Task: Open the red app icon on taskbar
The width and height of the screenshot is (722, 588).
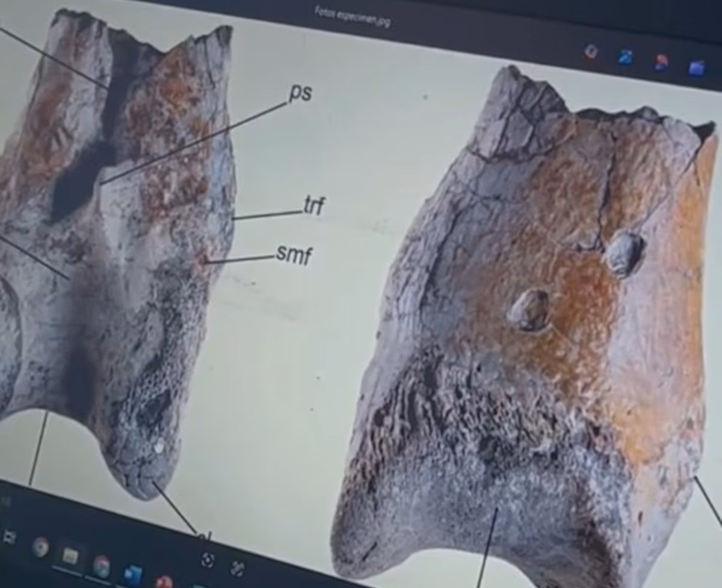Action: point(164,581)
